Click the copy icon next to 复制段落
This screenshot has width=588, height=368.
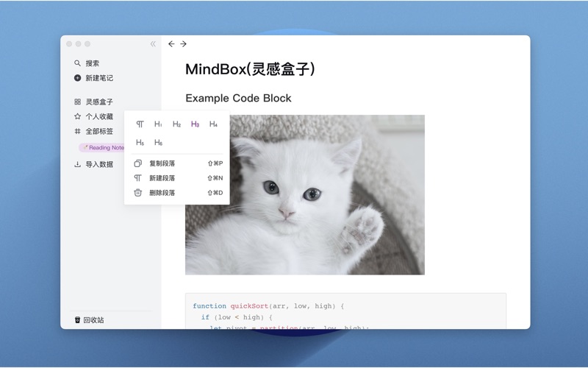click(x=138, y=163)
